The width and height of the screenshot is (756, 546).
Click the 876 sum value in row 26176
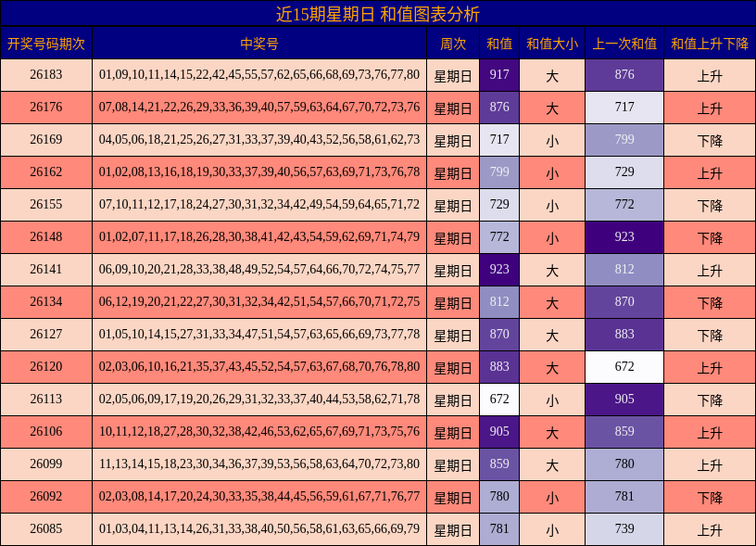[499, 108]
